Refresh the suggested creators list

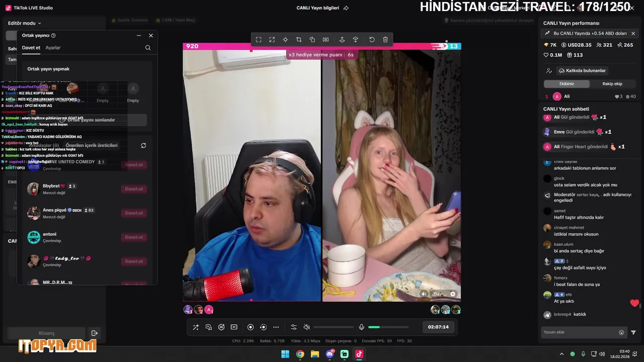[143, 145]
